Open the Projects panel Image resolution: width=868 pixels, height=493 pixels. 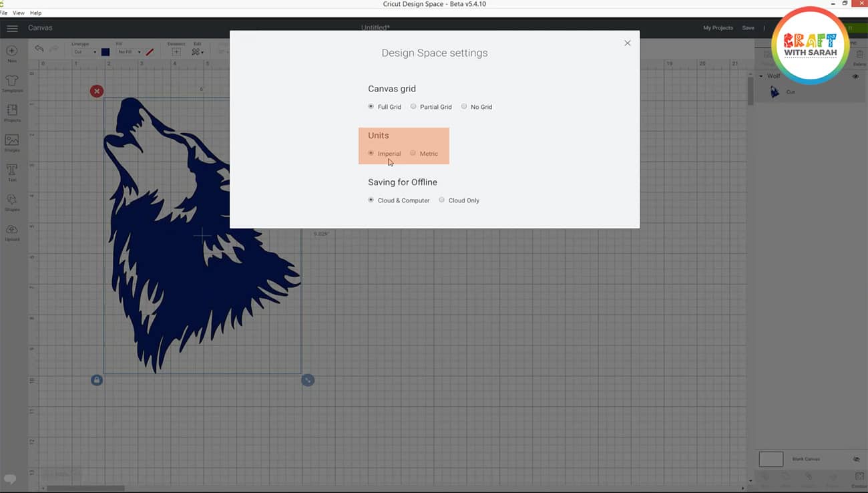pos(11,111)
